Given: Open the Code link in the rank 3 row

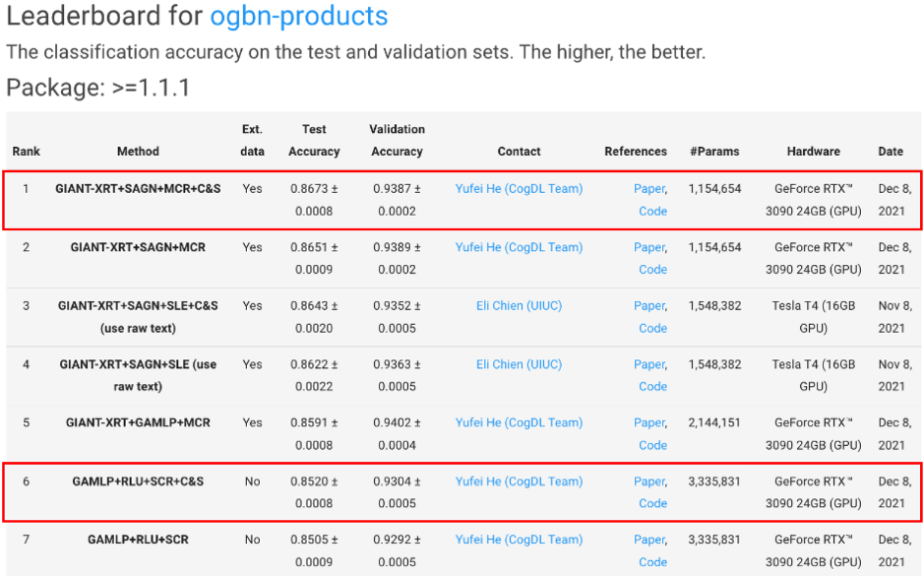Looking at the screenshot, I should pos(653,328).
